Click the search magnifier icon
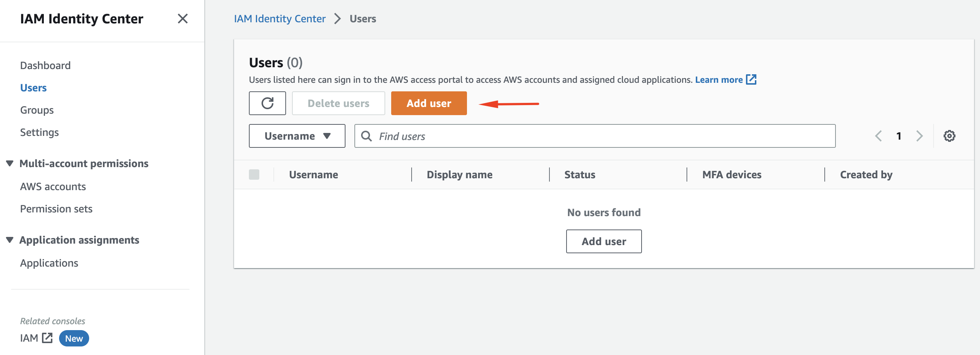The height and width of the screenshot is (355, 980). pos(366,136)
